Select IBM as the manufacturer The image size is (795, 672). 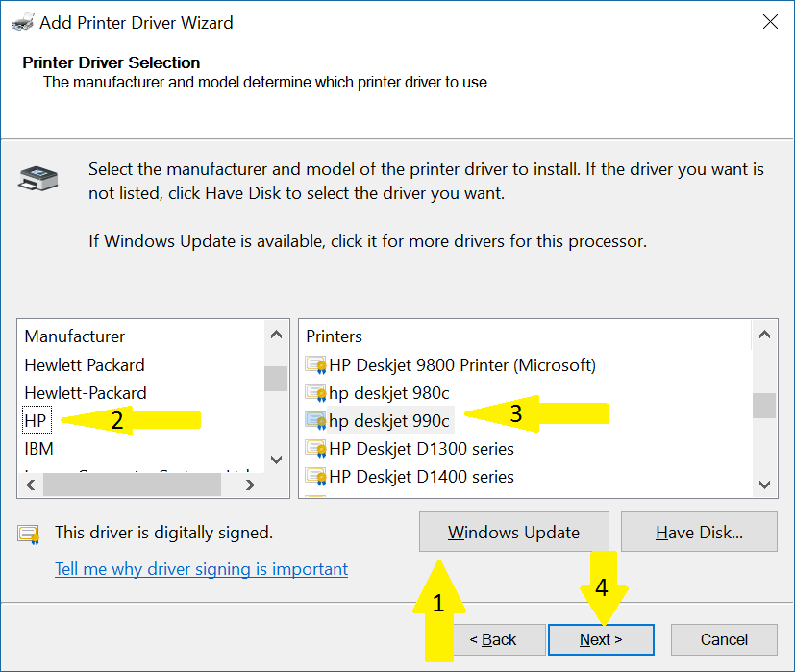tap(38, 449)
